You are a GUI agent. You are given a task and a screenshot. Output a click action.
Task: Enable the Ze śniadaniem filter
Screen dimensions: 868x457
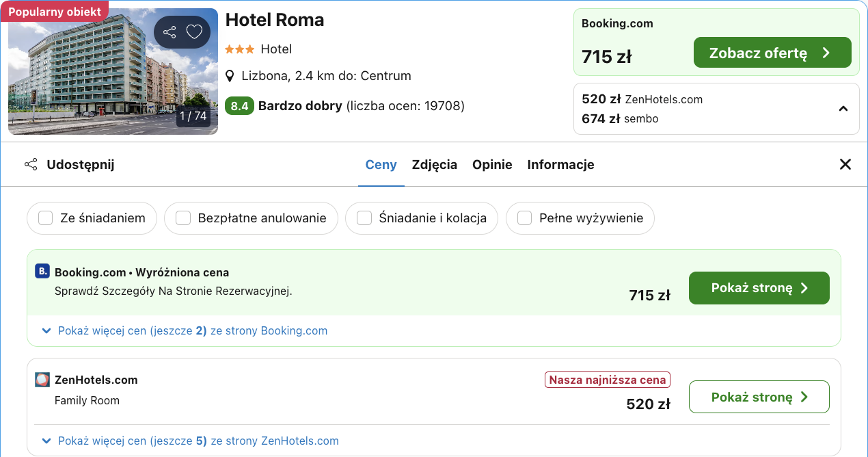45,218
